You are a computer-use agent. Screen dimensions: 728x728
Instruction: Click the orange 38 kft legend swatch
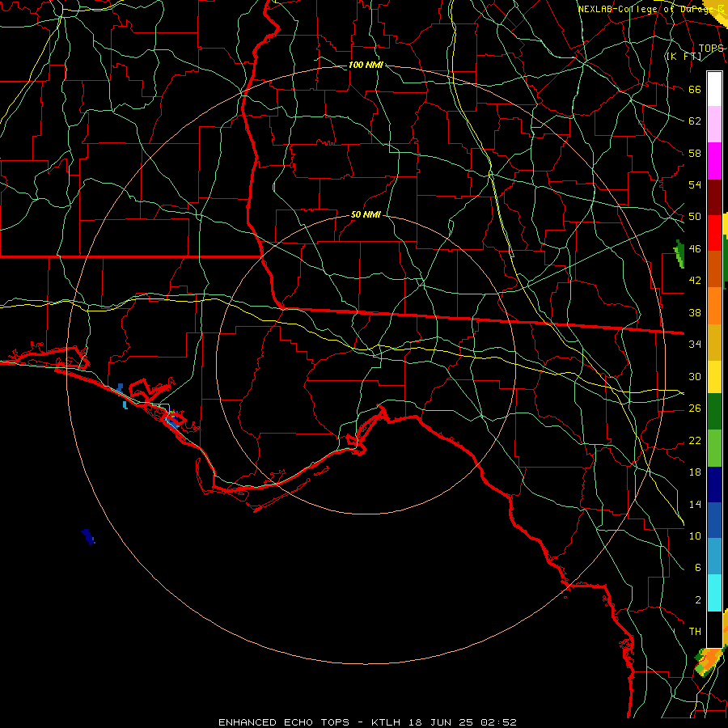coord(714,305)
